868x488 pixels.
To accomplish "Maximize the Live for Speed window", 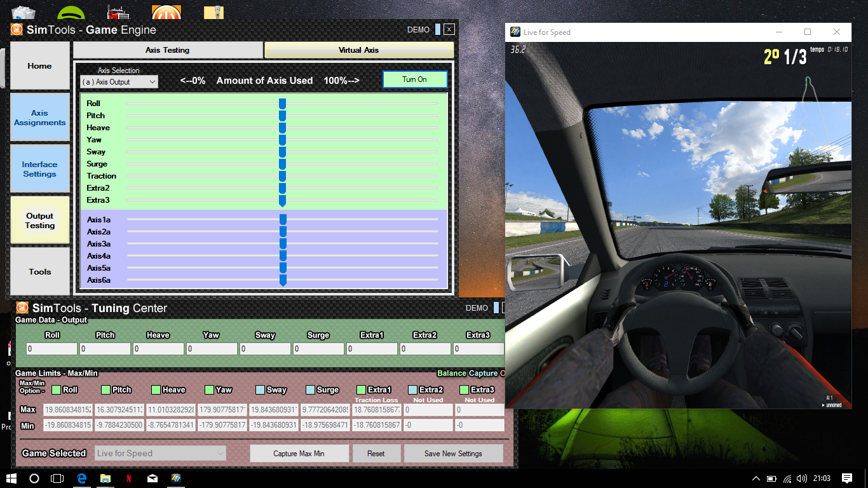I will coord(808,32).
